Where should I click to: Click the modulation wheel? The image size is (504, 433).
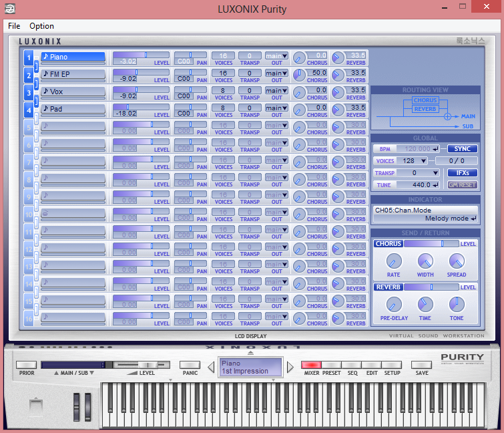(x=87, y=407)
